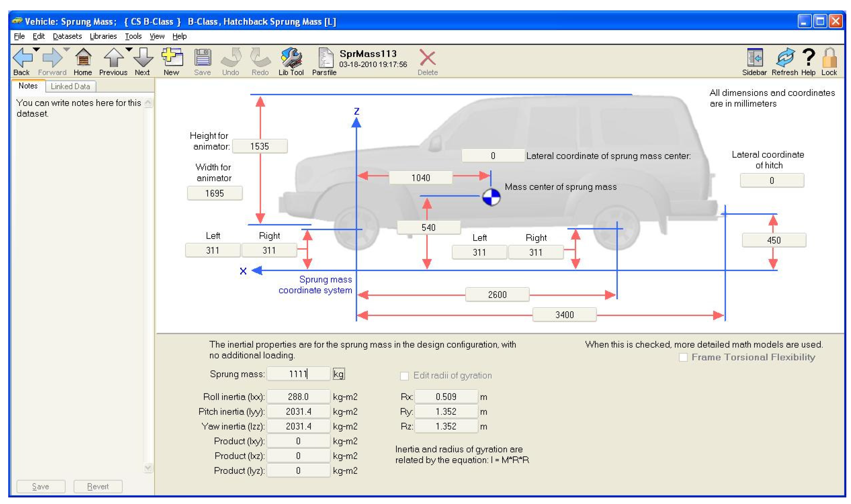Open the Datasets menu
The width and height of the screenshot is (851, 504).
point(67,36)
